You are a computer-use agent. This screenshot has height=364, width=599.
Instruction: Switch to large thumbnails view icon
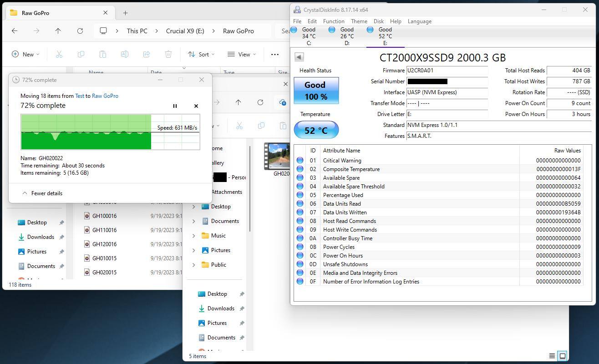[x=563, y=356]
